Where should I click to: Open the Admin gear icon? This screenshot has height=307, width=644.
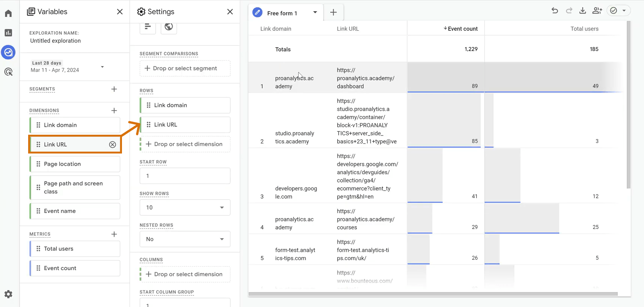pos(8,294)
